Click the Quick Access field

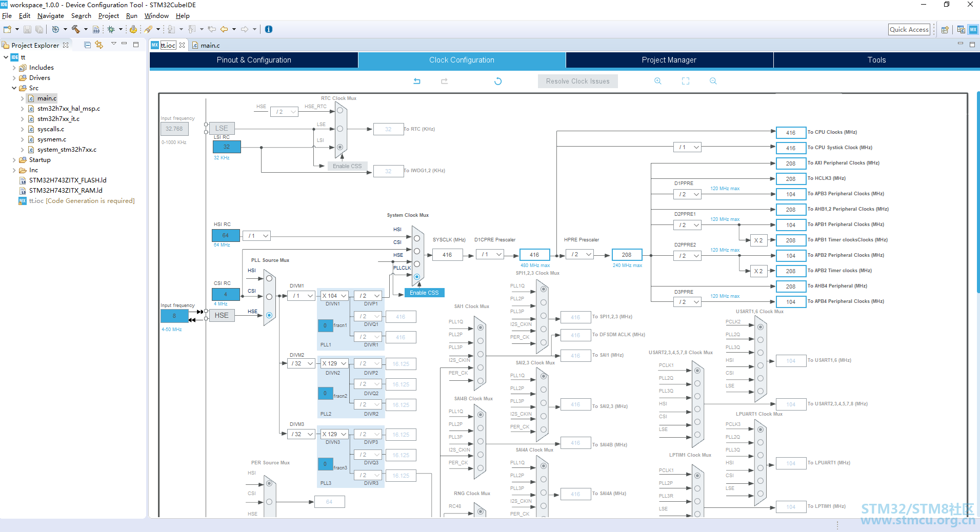(909, 30)
